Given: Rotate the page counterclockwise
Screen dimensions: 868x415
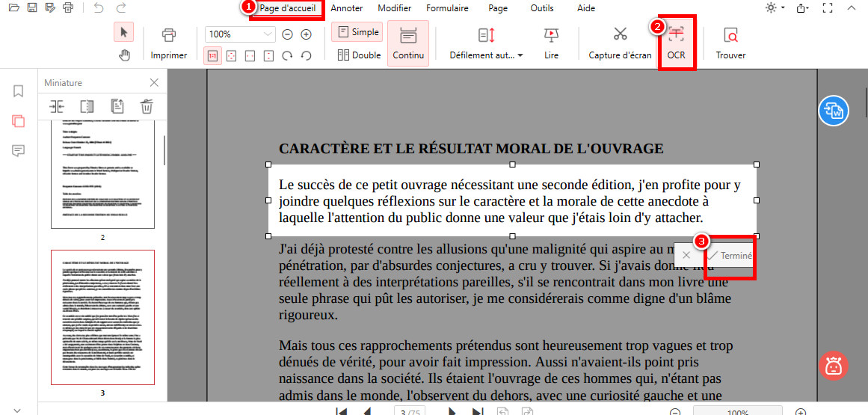Looking at the screenshot, I should (306, 56).
